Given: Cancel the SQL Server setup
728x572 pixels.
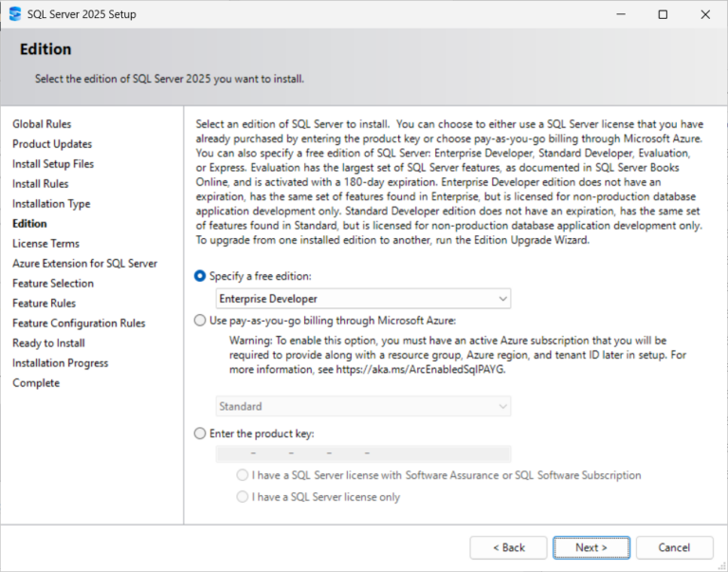Looking at the screenshot, I should pos(674,548).
